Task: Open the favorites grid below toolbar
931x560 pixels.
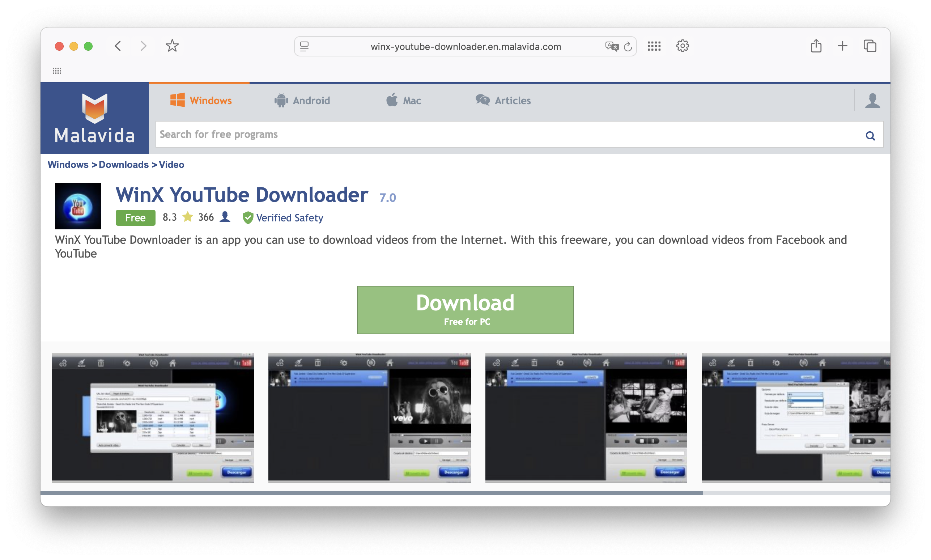Action: (57, 71)
